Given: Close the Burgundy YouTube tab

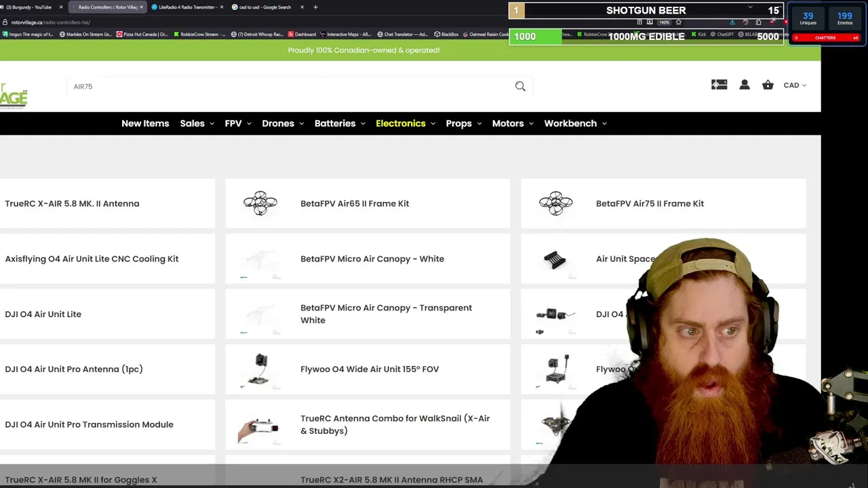Looking at the screenshot, I should pyautogui.click(x=61, y=7).
